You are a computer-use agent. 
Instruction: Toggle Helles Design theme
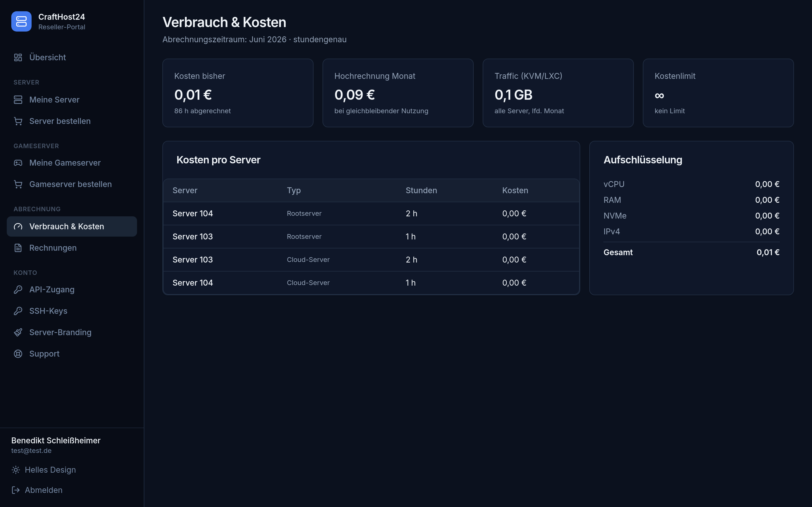point(44,470)
